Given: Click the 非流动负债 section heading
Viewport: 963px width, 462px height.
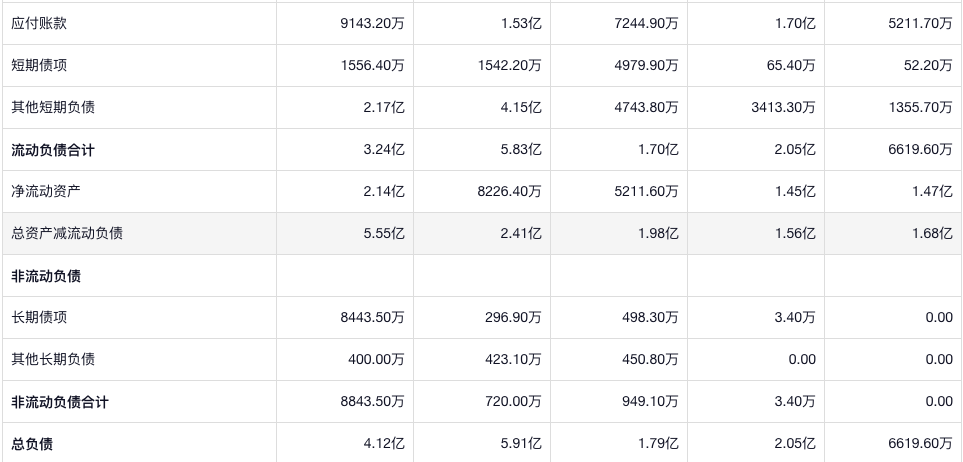Looking at the screenshot, I should point(46,276).
